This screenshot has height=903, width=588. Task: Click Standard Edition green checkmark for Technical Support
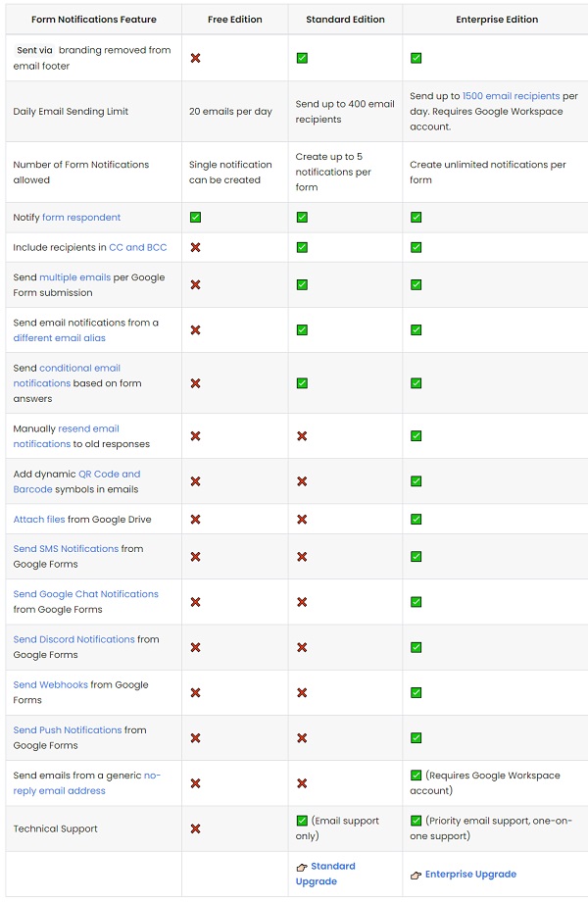click(x=302, y=821)
